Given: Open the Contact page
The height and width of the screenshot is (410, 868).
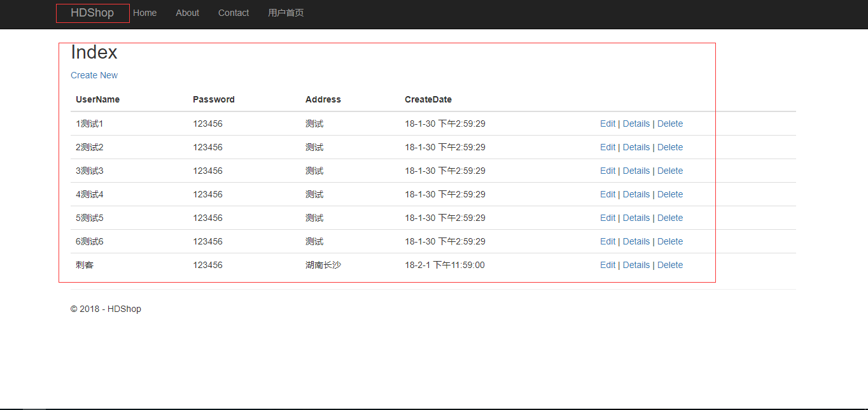Looking at the screenshot, I should click(234, 13).
